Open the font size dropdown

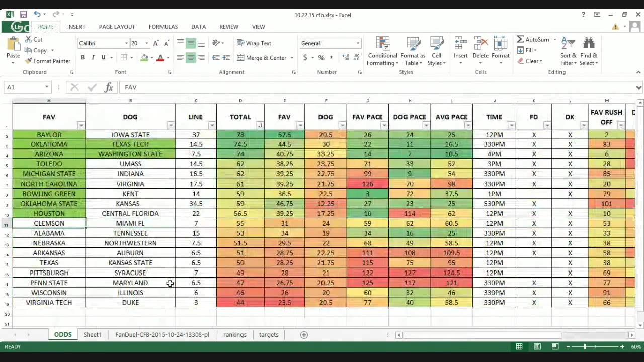point(147,44)
